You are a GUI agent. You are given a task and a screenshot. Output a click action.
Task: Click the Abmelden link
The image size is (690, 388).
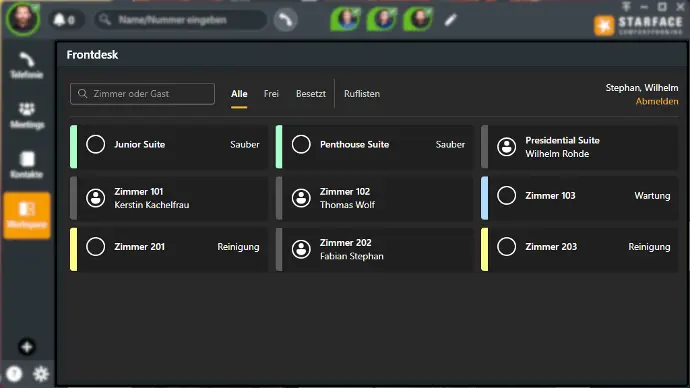pos(657,101)
